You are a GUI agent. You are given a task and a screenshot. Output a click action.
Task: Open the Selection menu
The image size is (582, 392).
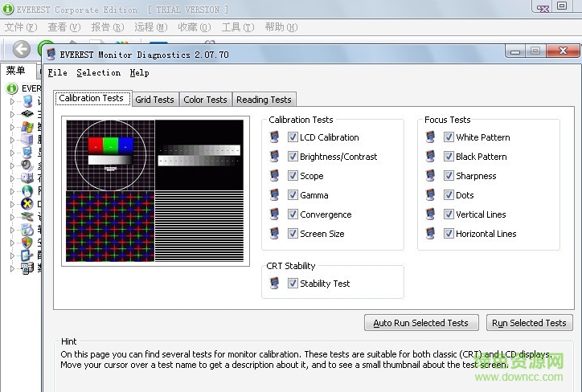click(98, 72)
